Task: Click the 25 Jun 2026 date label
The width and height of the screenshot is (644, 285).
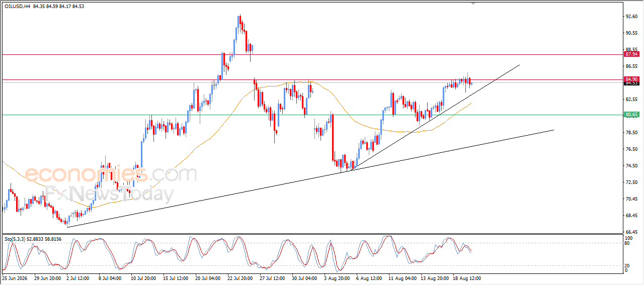Action: (x=15, y=277)
